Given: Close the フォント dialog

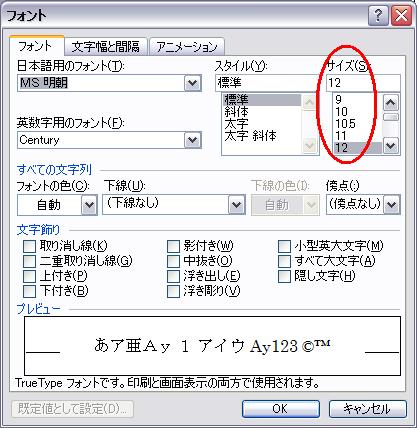Looking at the screenshot, I should pos(401,16).
